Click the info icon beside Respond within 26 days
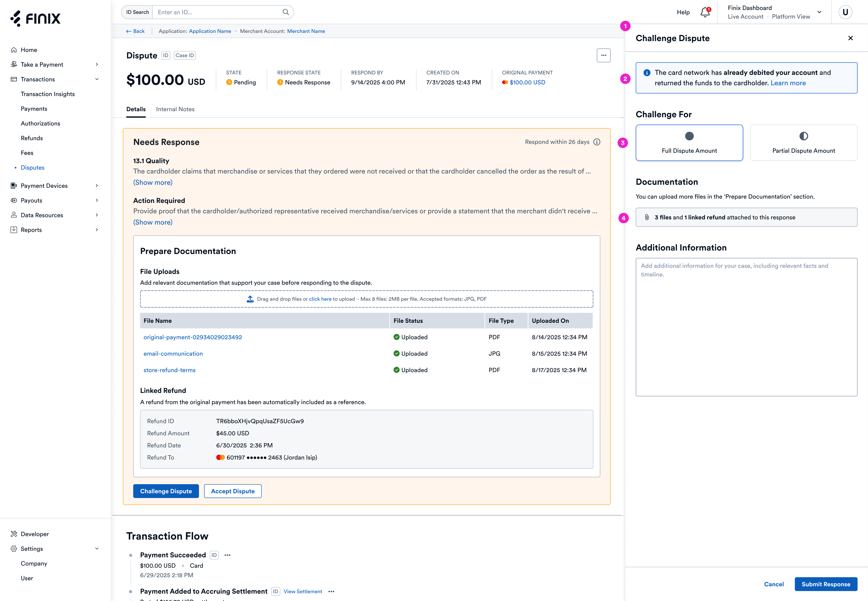This screenshot has width=868, height=601. coord(597,142)
